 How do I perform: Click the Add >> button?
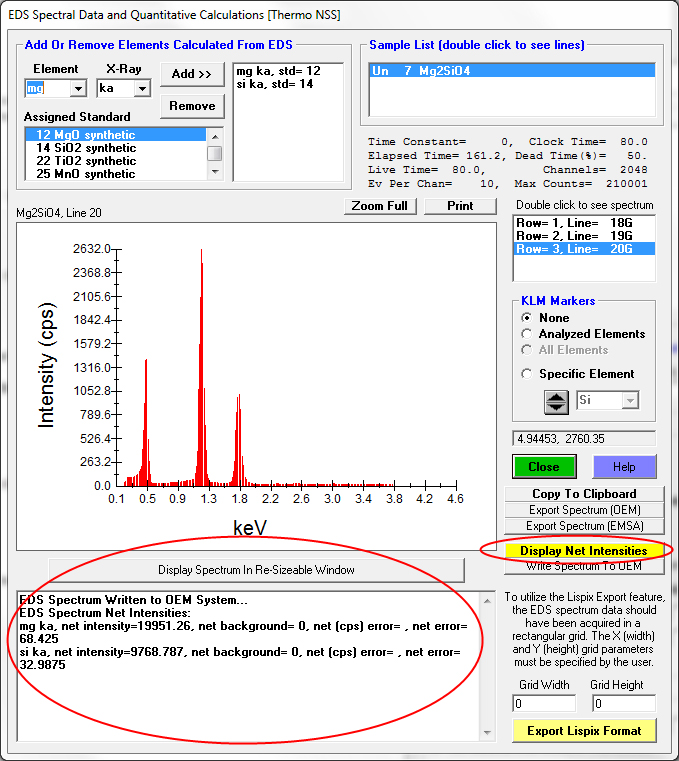[x=191, y=74]
